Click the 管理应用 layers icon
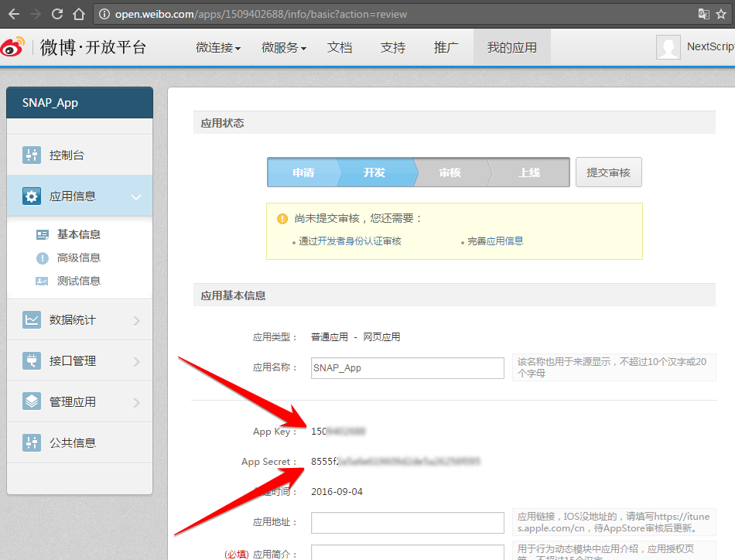The height and width of the screenshot is (560, 735). coord(32,401)
